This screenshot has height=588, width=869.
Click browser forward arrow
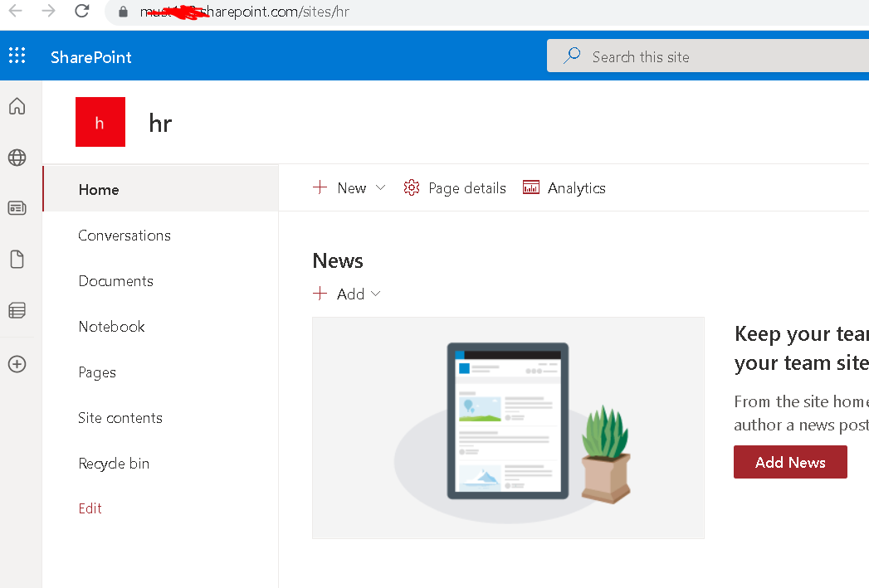coord(49,11)
